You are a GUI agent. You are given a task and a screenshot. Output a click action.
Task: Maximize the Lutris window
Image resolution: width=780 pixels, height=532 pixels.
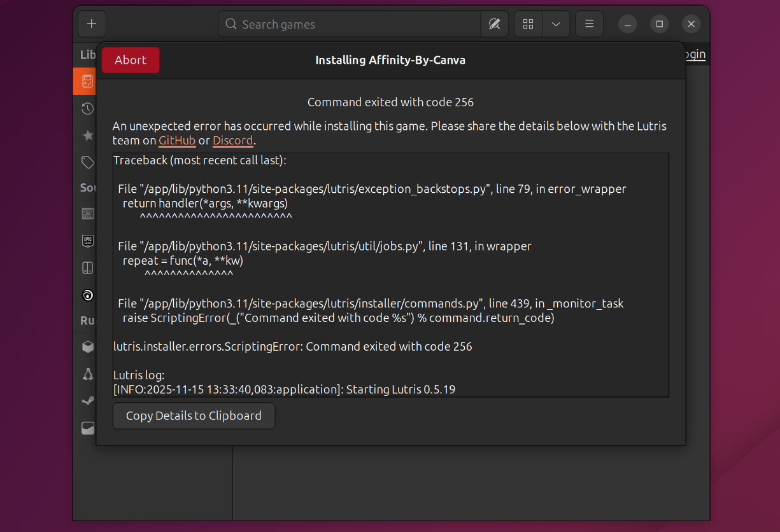660,24
